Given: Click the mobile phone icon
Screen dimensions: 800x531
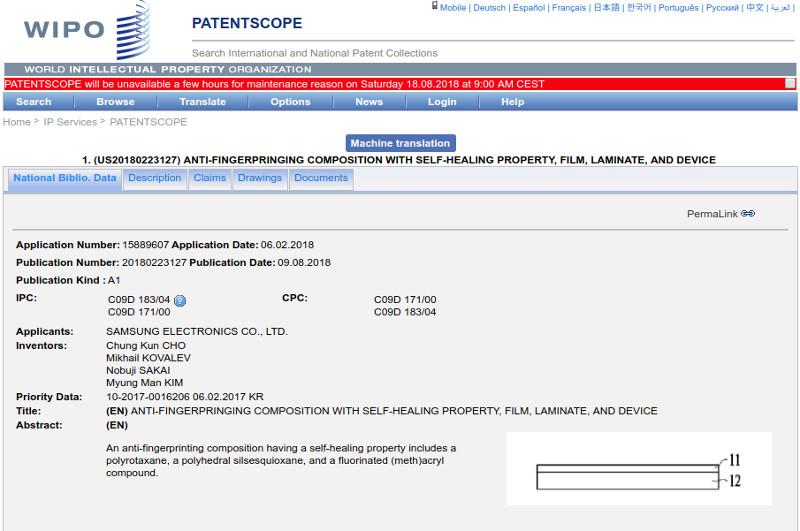Looking at the screenshot, I should click(435, 6).
